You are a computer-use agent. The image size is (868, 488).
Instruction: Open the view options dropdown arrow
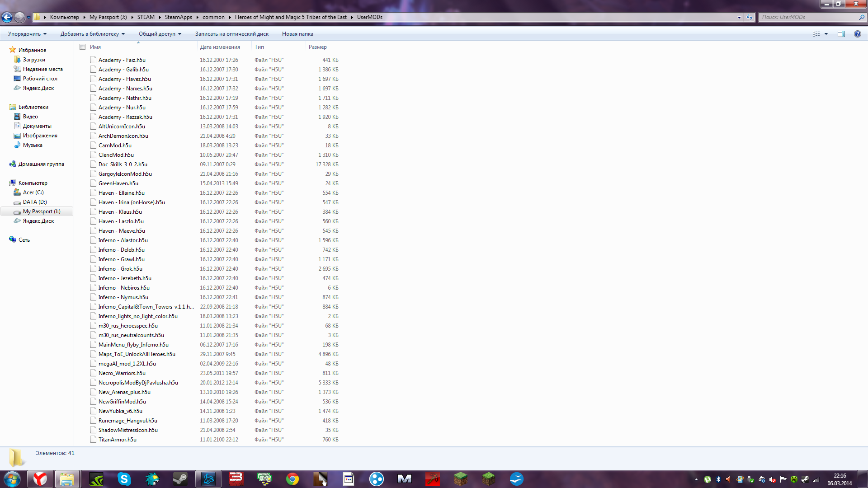(x=826, y=34)
